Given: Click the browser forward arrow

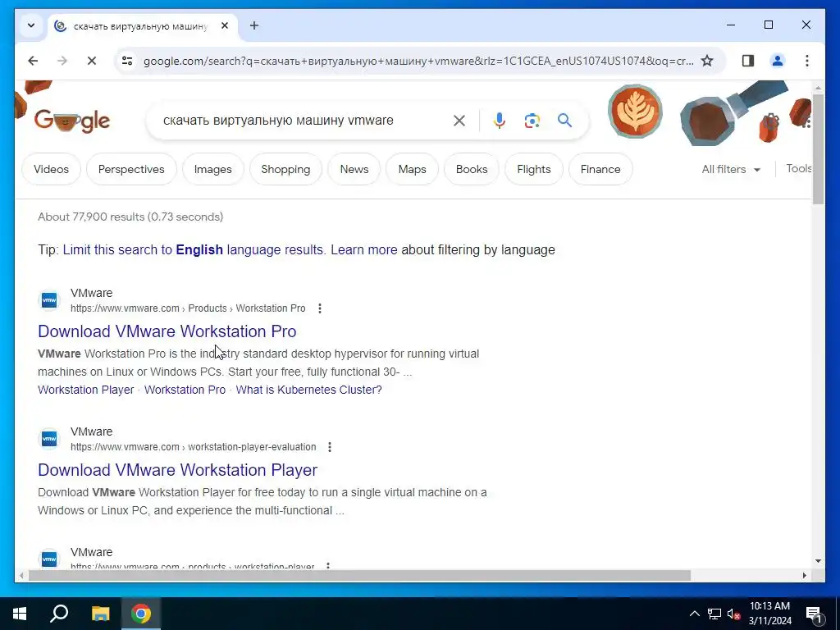Looking at the screenshot, I should [62, 61].
